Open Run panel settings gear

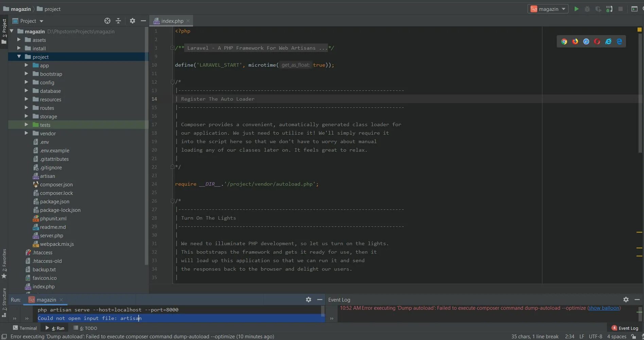click(x=309, y=300)
